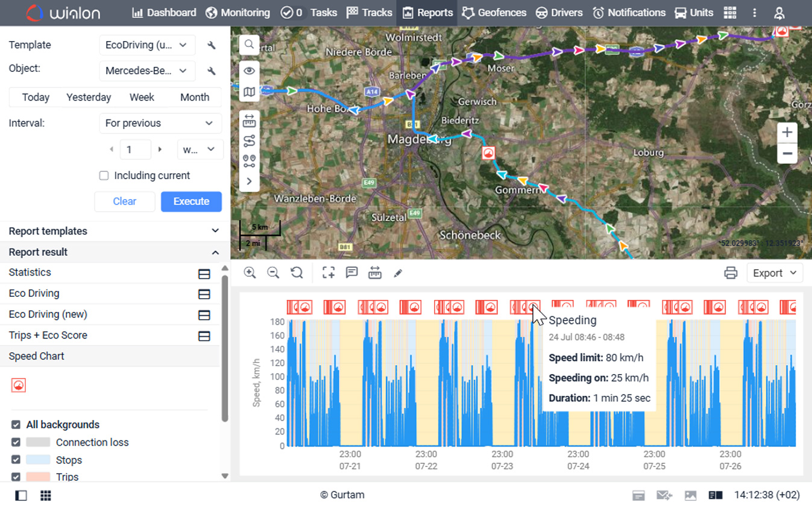Open the map search tool
The image size is (812, 508).
click(x=249, y=45)
